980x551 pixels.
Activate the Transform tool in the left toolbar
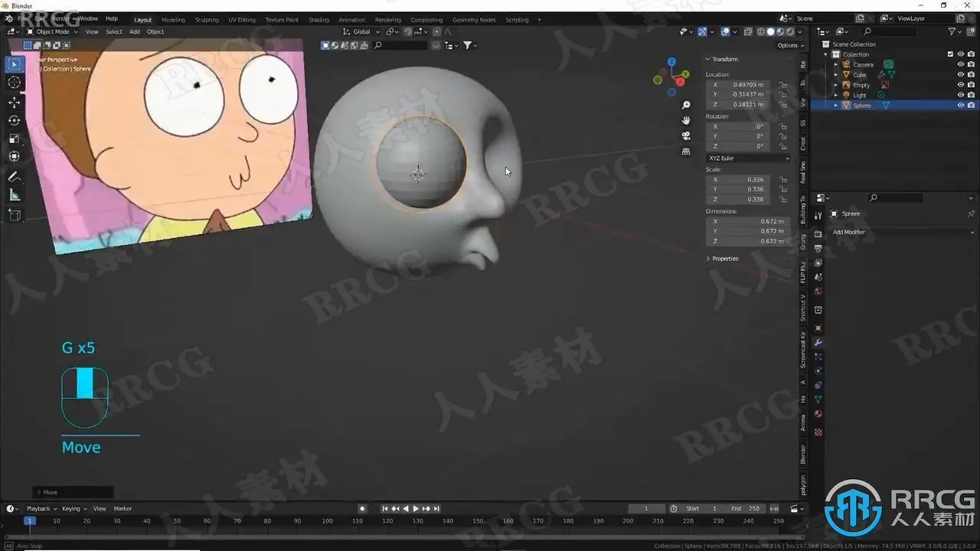tap(15, 156)
